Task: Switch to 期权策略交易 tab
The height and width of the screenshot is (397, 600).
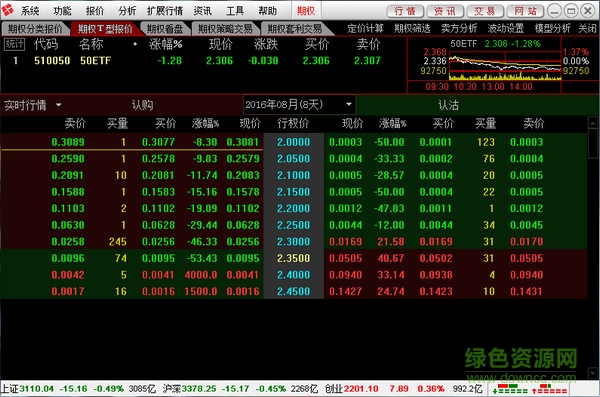Action: click(x=225, y=28)
